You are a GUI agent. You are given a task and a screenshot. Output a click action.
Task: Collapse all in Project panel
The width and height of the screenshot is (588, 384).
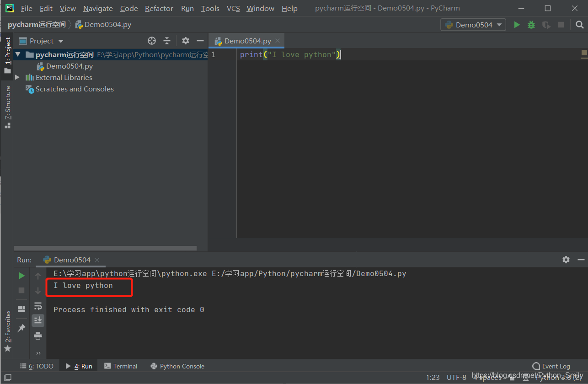(167, 41)
